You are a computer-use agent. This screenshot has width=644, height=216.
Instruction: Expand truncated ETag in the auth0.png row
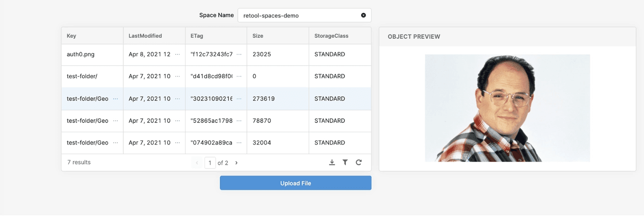click(x=239, y=54)
